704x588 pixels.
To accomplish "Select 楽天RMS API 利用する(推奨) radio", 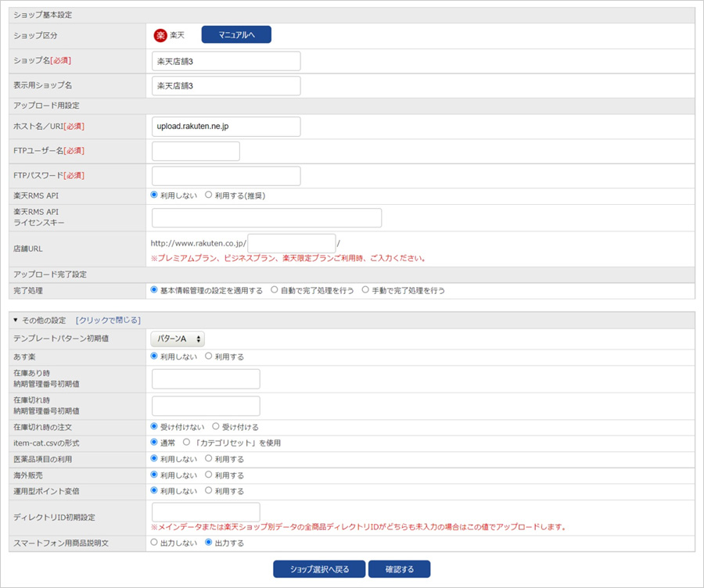I will pyautogui.click(x=208, y=195).
